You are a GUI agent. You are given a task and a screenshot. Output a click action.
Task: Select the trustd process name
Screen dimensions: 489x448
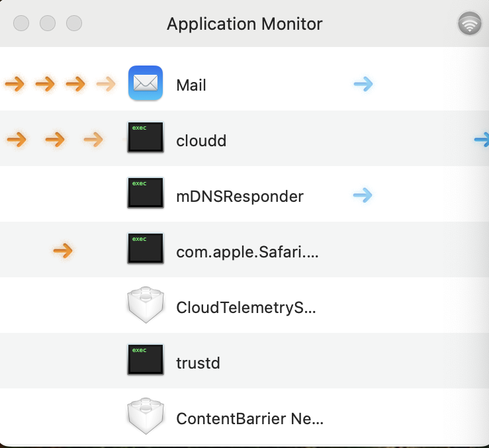point(198,363)
